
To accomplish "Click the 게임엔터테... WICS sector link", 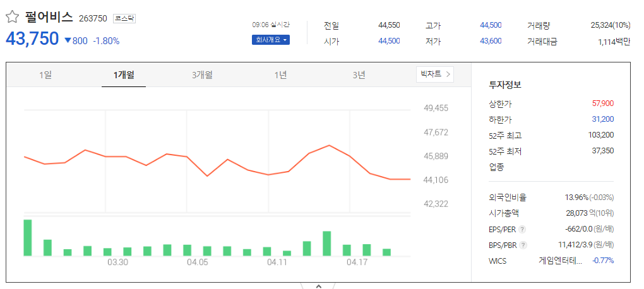I will (x=560, y=260).
